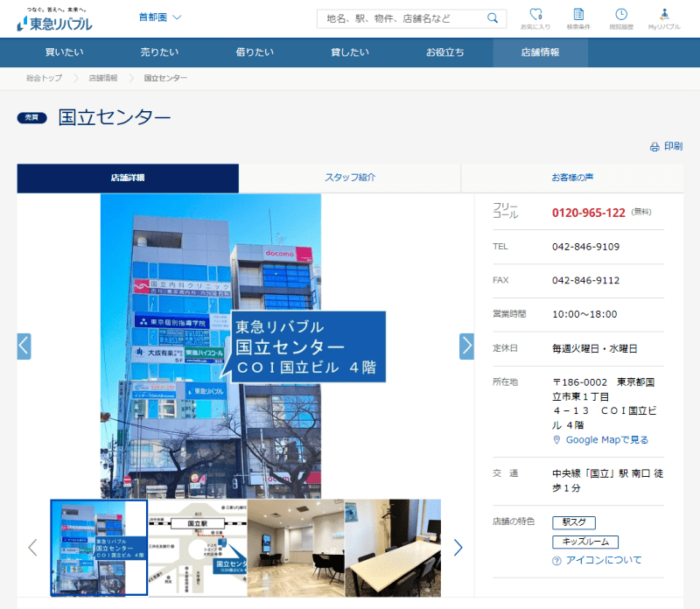
Task: Switch to the スタッフ紹介 tab
Action: (350, 178)
